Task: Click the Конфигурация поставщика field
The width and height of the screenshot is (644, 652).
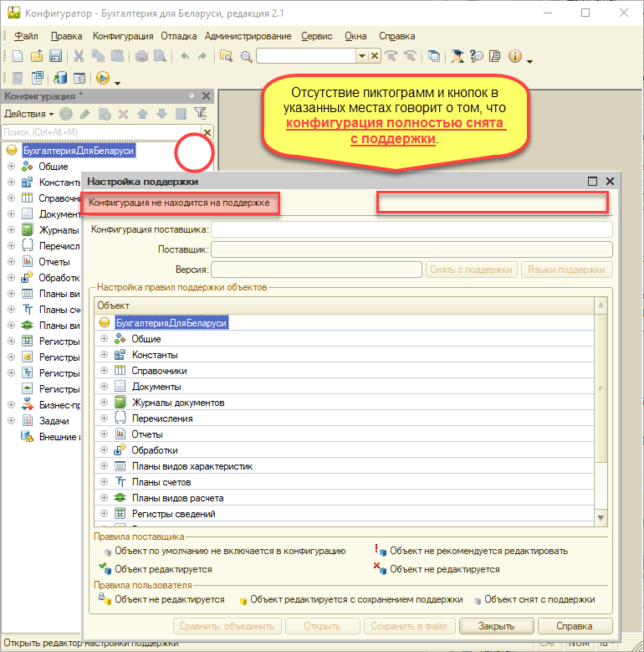Action: click(411, 229)
